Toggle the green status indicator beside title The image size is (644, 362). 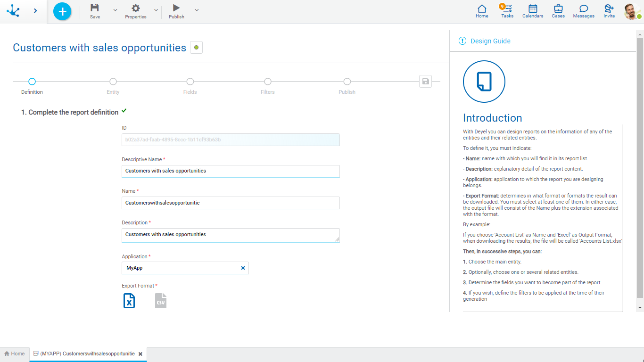point(196,48)
